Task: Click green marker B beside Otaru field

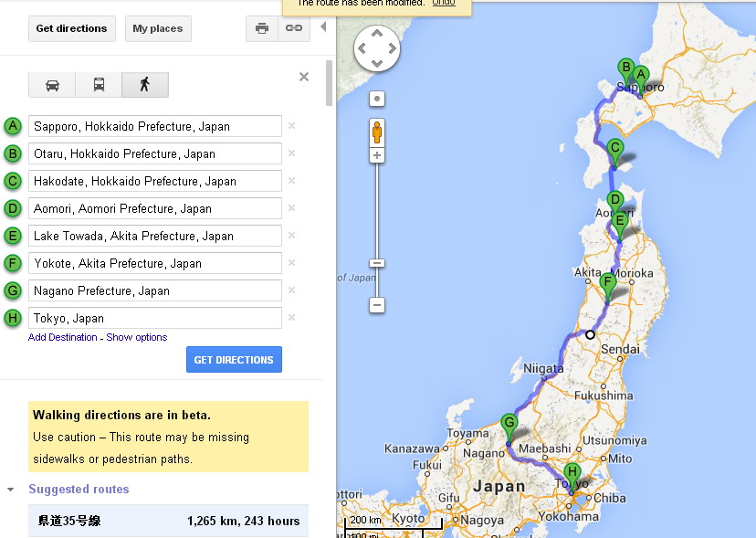Action: (x=13, y=153)
